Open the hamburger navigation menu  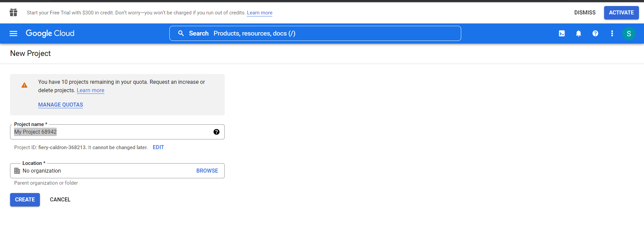point(13,34)
